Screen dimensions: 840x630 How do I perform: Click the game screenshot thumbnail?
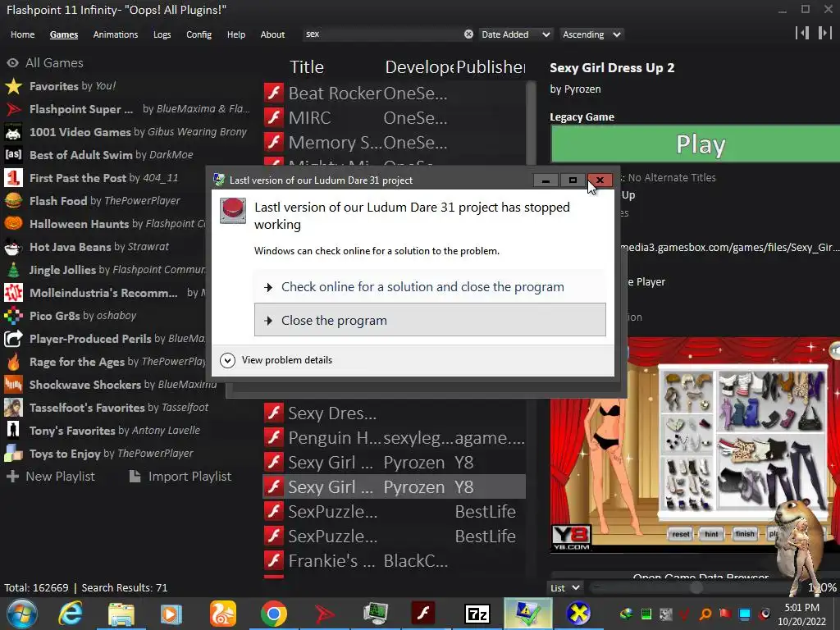(695, 445)
